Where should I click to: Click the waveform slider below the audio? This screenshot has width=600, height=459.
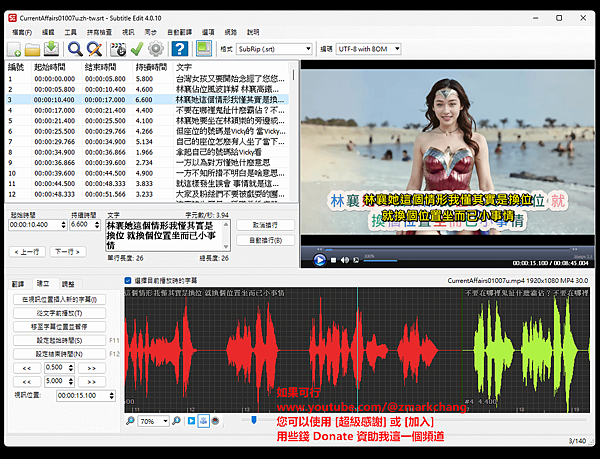(x=256, y=420)
